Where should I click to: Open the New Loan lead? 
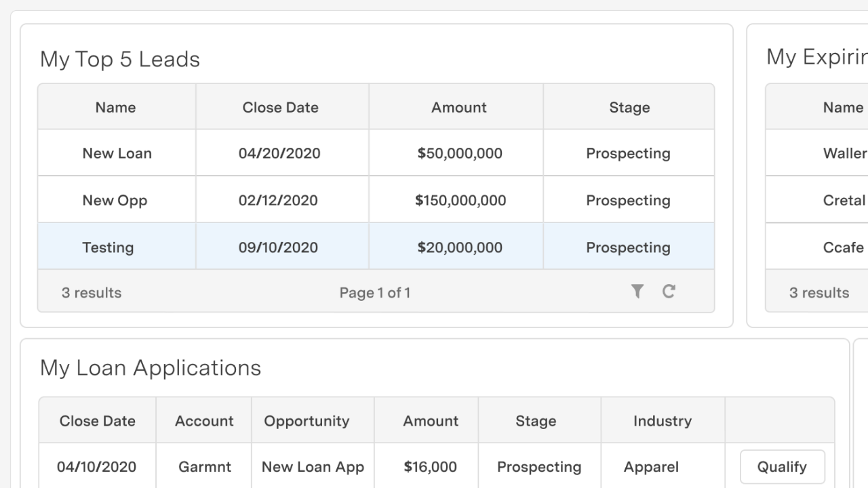pos(117,153)
